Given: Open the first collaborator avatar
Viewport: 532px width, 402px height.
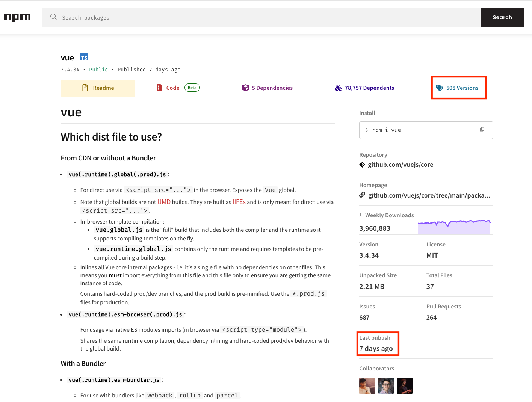Looking at the screenshot, I should tap(367, 386).
